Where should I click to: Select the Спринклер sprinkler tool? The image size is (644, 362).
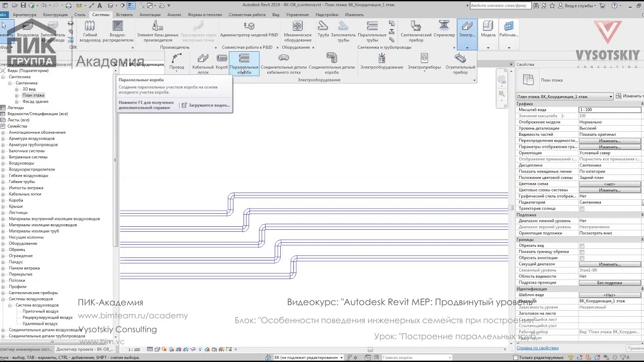click(444, 29)
